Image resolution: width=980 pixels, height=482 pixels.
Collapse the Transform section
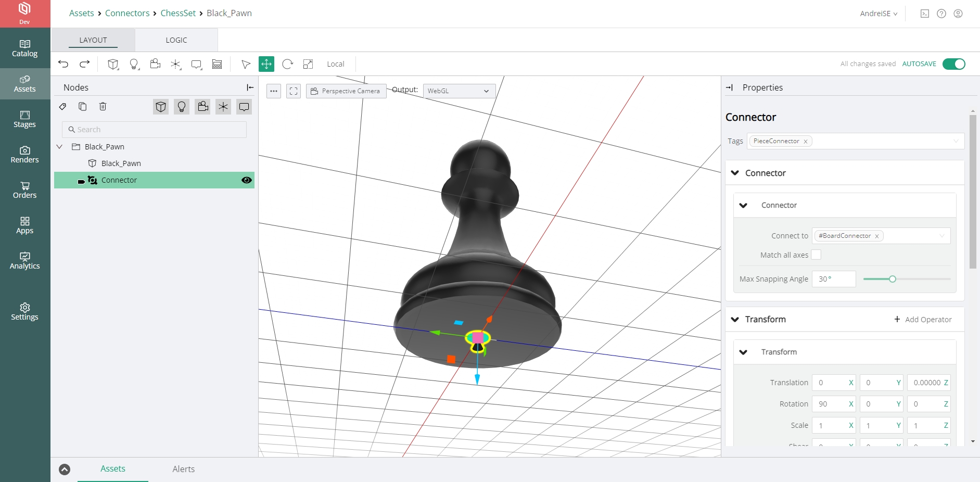pos(735,320)
